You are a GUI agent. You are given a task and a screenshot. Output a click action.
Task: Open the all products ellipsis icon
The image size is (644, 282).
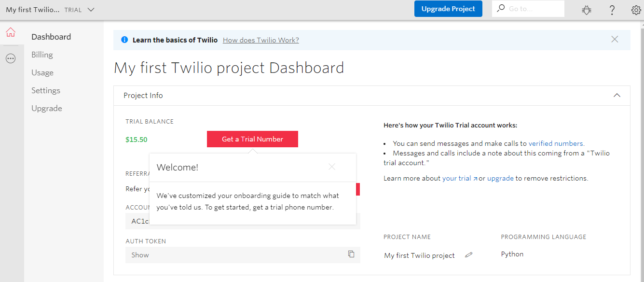click(x=11, y=58)
